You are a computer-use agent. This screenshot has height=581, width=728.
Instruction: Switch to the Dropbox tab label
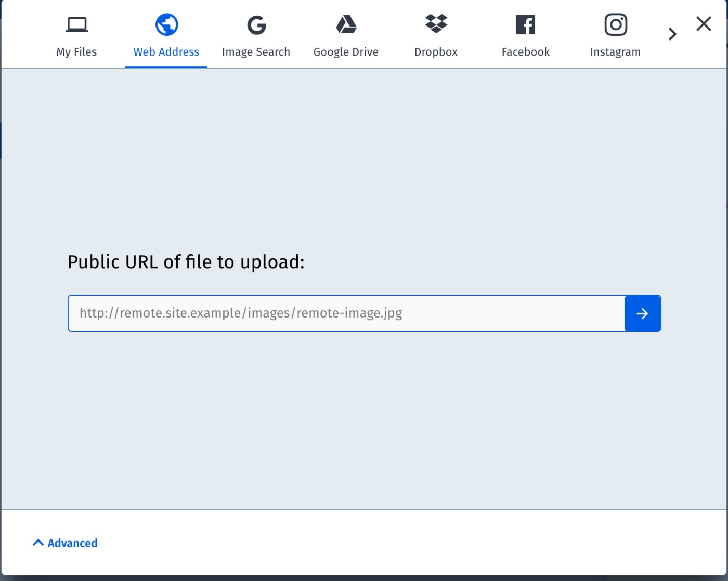point(436,52)
